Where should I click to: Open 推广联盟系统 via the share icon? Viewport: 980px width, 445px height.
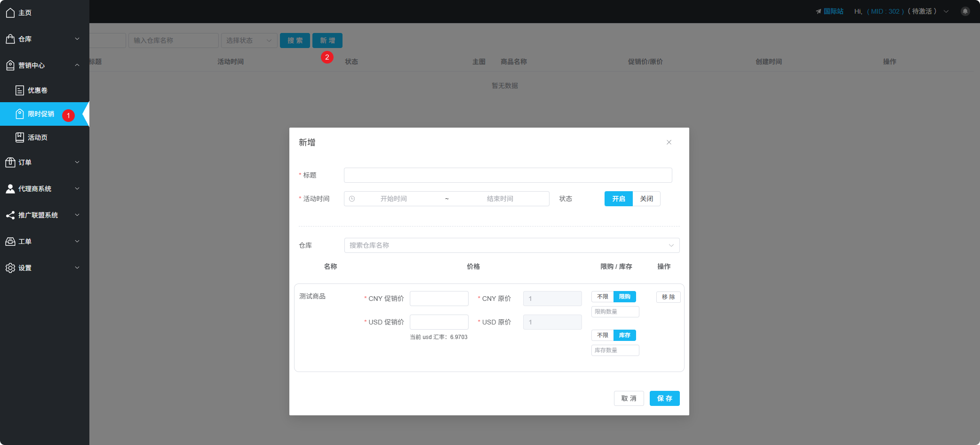pyautogui.click(x=10, y=215)
